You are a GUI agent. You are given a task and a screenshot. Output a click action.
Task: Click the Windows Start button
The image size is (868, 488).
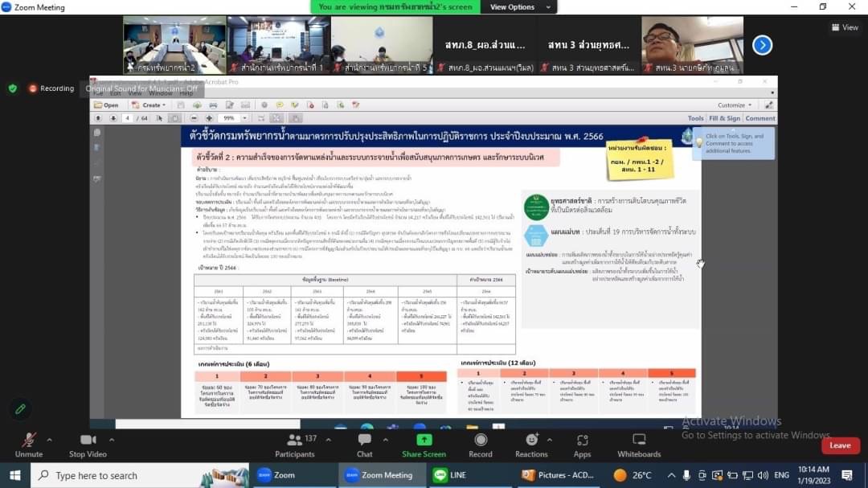coord(15,475)
